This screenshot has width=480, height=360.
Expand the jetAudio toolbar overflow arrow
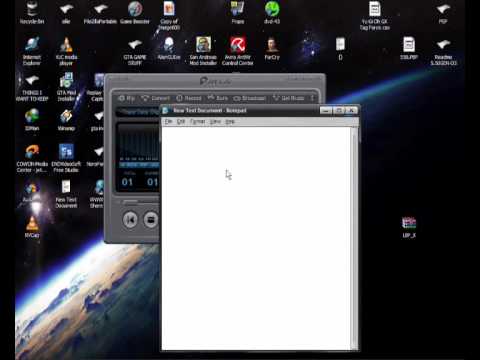tap(312, 98)
